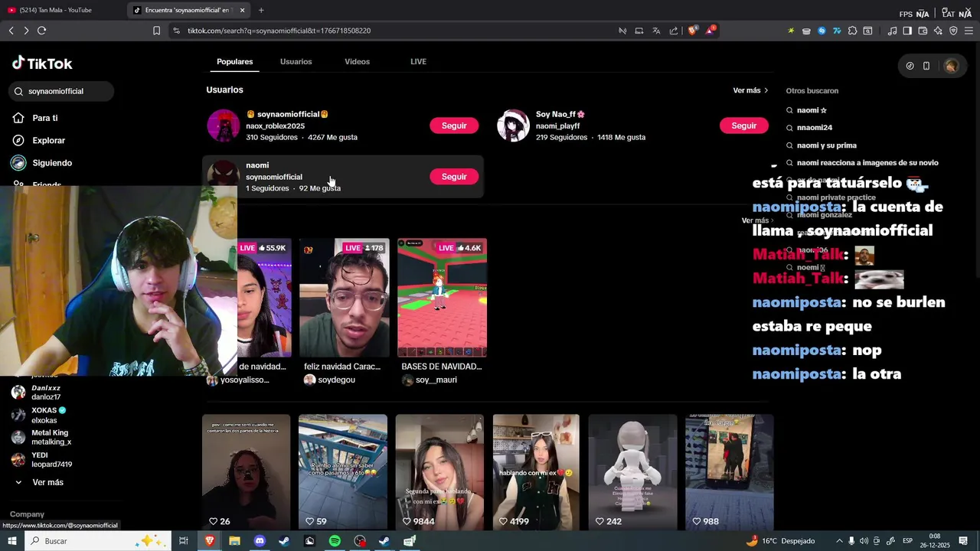Click the browser back arrow

pyautogui.click(x=11, y=31)
